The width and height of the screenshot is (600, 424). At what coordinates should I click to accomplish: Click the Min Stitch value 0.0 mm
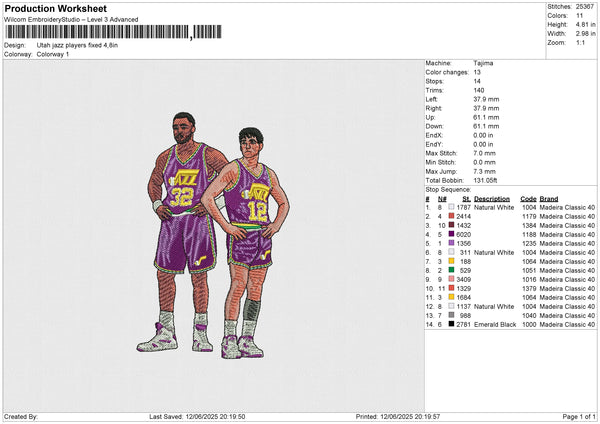484,162
